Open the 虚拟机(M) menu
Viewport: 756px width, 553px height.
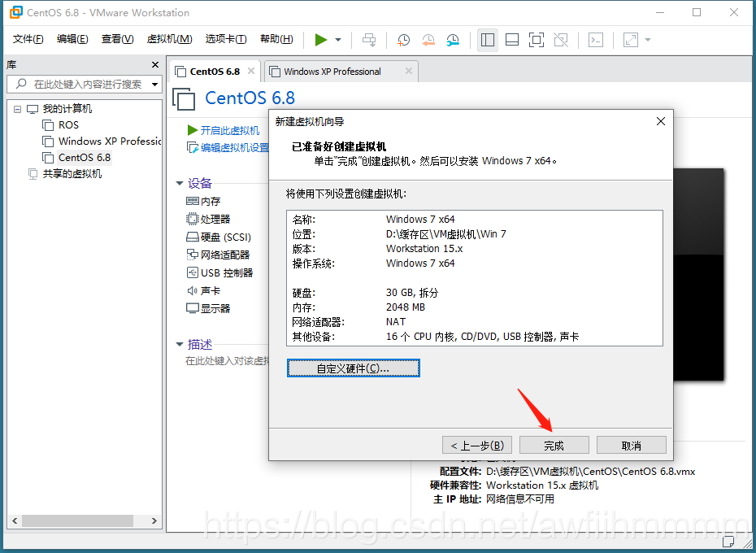click(x=169, y=39)
